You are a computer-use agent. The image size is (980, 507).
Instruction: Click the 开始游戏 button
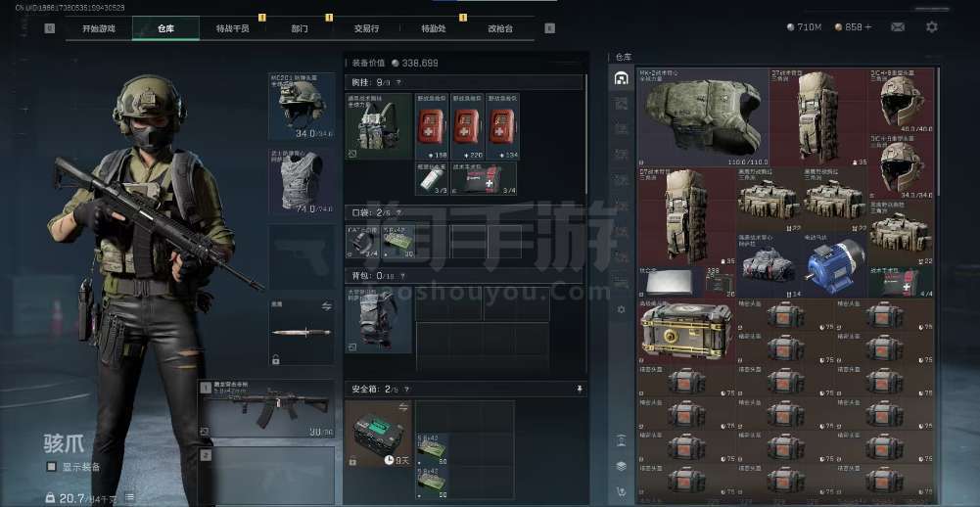pyautogui.click(x=97, y=28)
